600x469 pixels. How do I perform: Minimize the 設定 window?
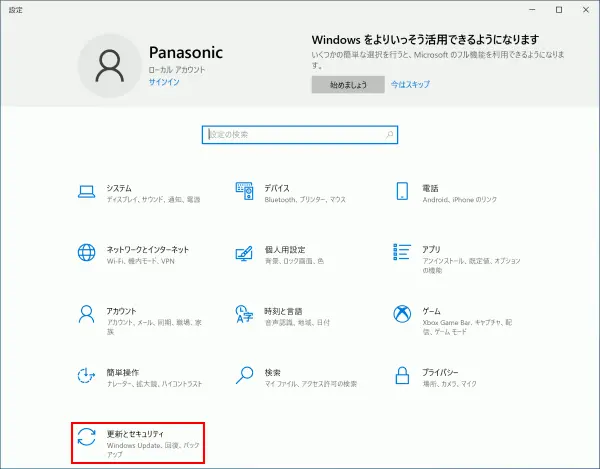(532, 10)
